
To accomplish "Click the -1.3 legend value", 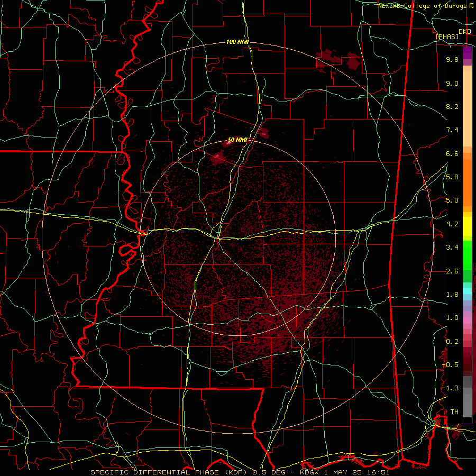I will [451, 388].
